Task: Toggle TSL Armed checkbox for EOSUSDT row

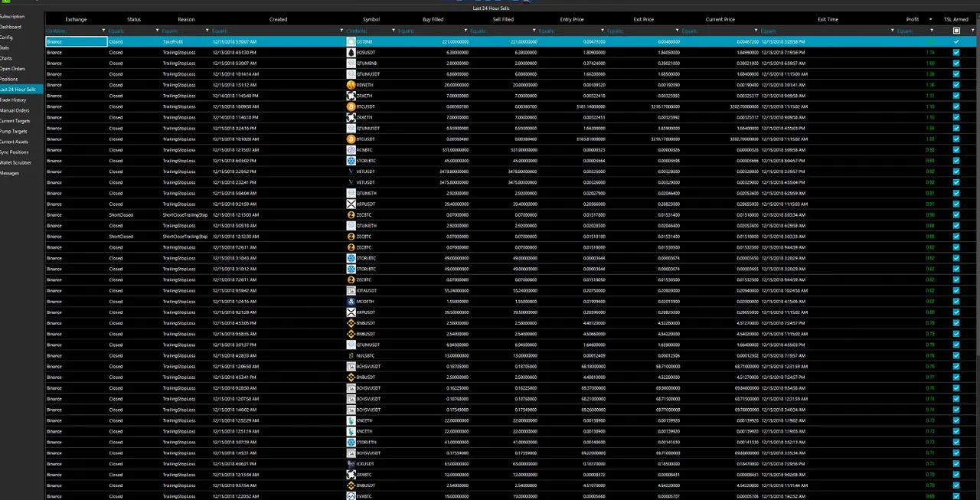Action: click(955, 52)
